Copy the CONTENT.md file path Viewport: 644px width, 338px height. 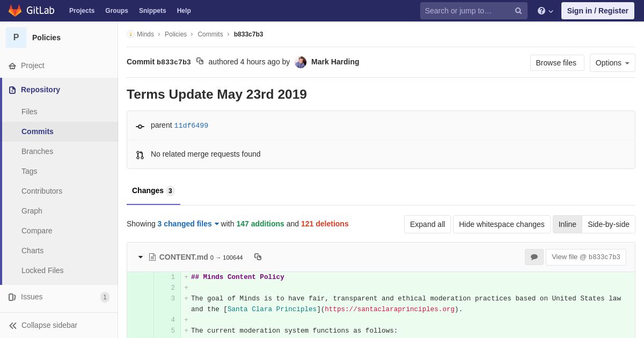click(258, 257)
